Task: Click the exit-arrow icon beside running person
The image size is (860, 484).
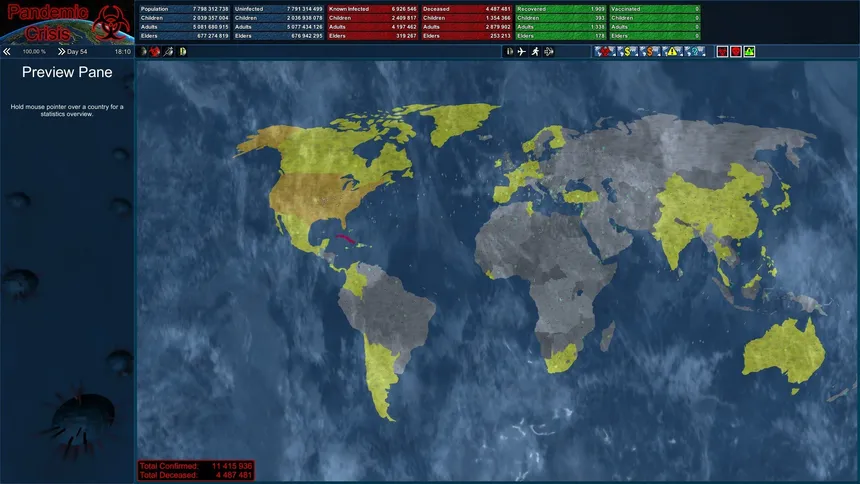Action: [548, 52]
